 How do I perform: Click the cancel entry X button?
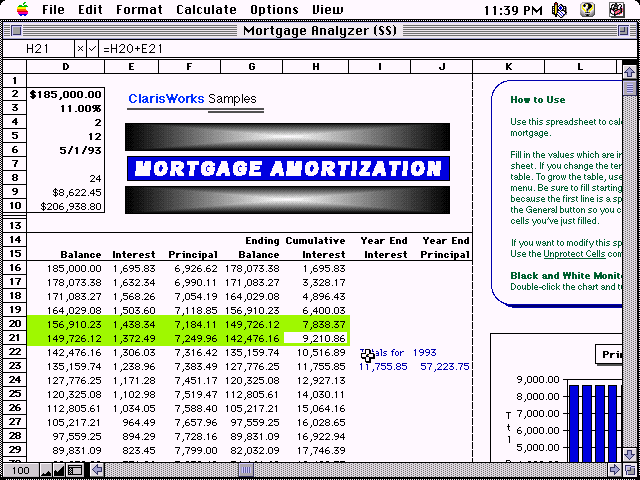click(x=80, y=48)
